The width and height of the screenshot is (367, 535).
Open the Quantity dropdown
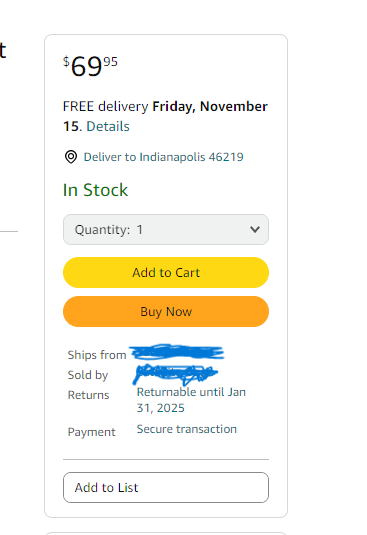coord(166,230)
